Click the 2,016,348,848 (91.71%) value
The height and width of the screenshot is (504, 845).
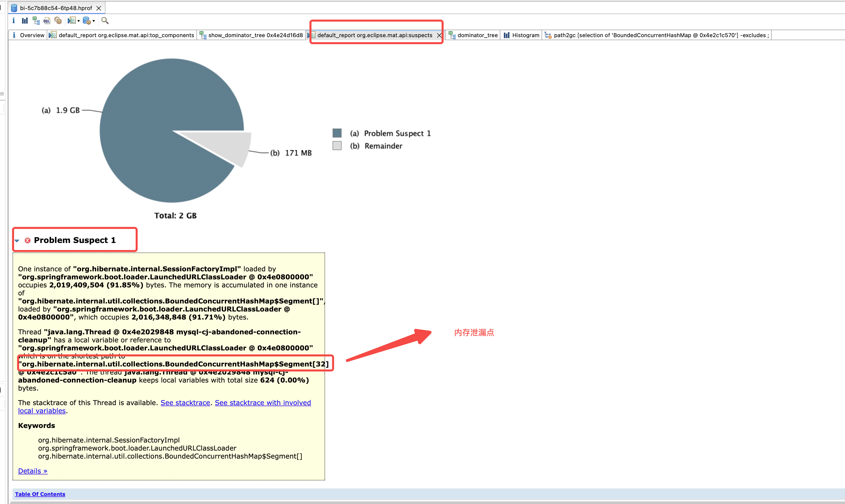pos(178,317)
